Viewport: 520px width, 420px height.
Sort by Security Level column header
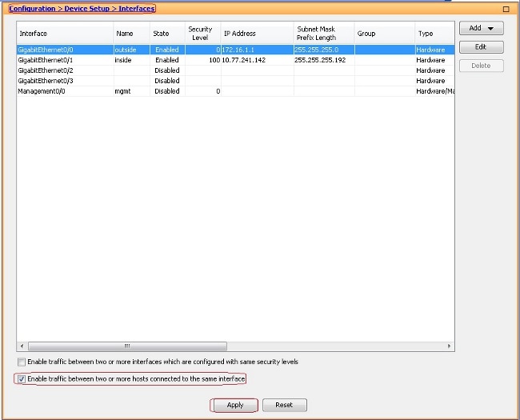tap(200, 34)
